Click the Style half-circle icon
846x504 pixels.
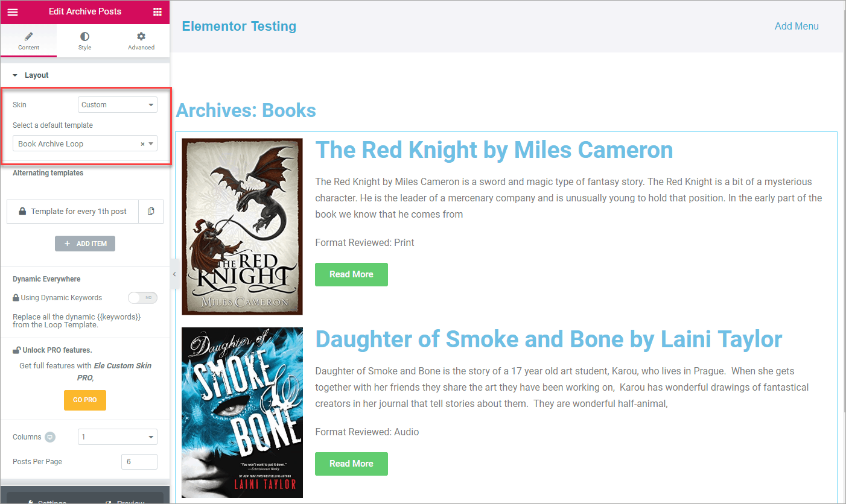point(84,37)
